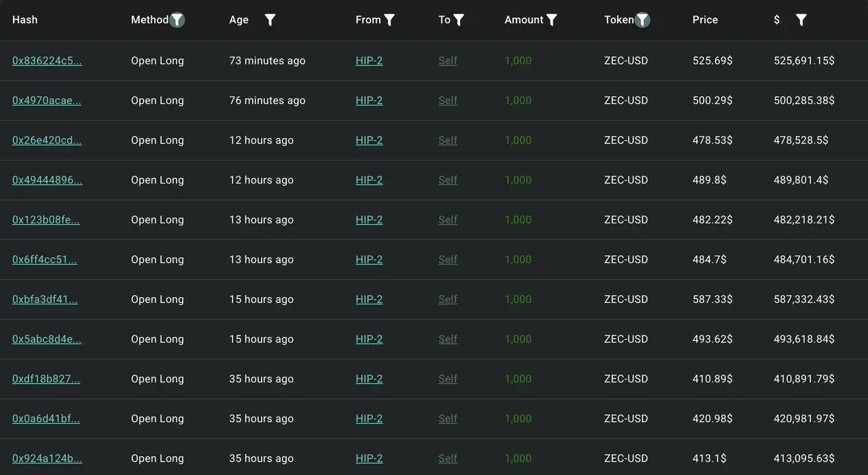The image size is (868, 475).
Task: Filter the To column
Action: click(x=459, y=20)
